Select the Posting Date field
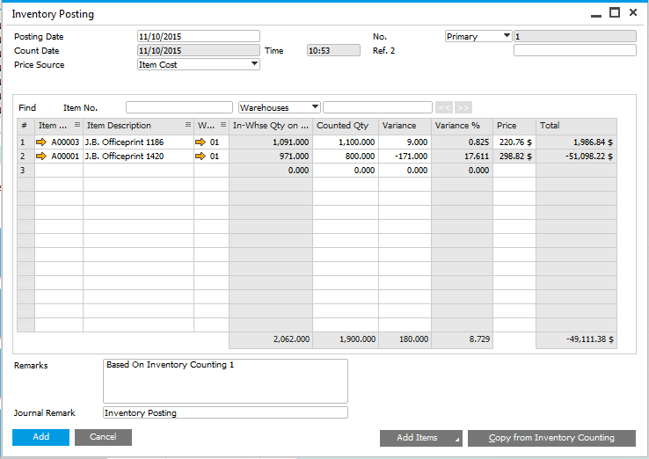 pyautogui.click(x=198, y=36)
